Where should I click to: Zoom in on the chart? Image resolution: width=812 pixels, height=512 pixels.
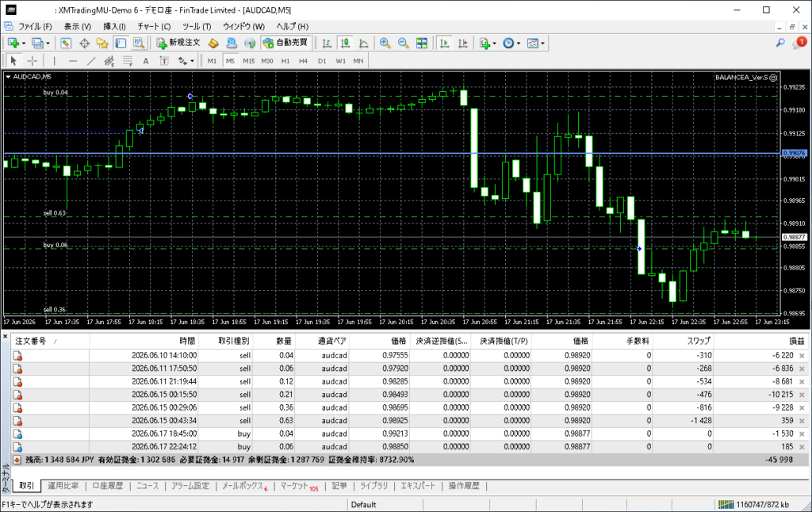click(385, 43)
